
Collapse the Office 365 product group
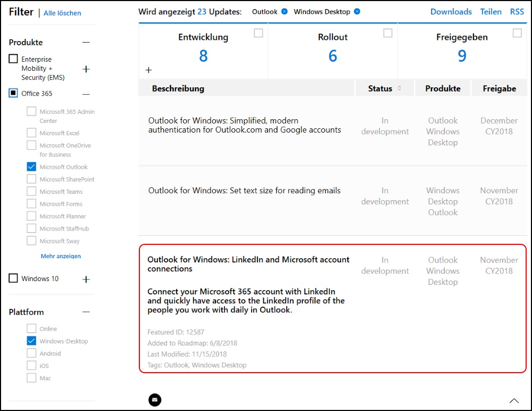click(86, 94)
